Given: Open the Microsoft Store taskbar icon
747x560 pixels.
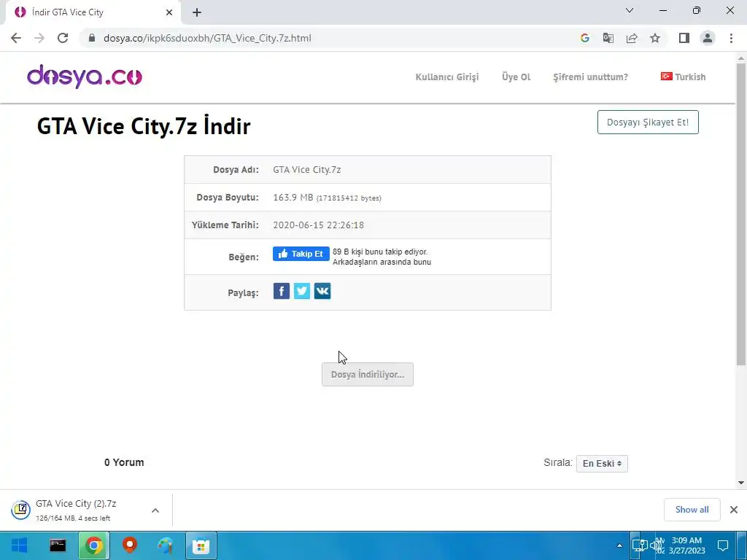Looking at the screenshot, I should click(201, 545).
